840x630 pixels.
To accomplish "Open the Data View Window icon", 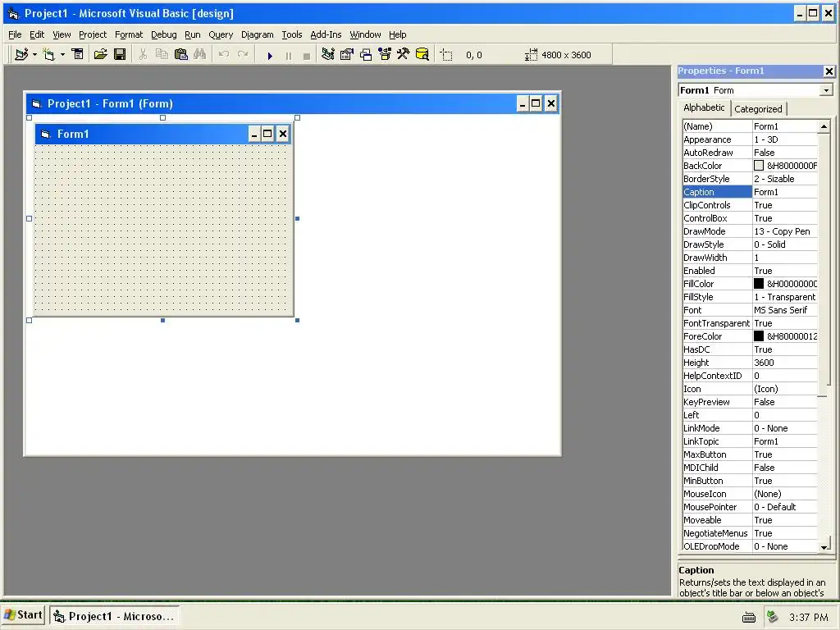I will tap(422, 54).
